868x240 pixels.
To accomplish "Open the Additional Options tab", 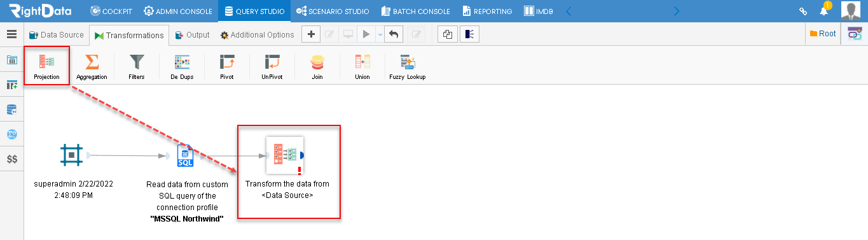I will tap(258, 35).
